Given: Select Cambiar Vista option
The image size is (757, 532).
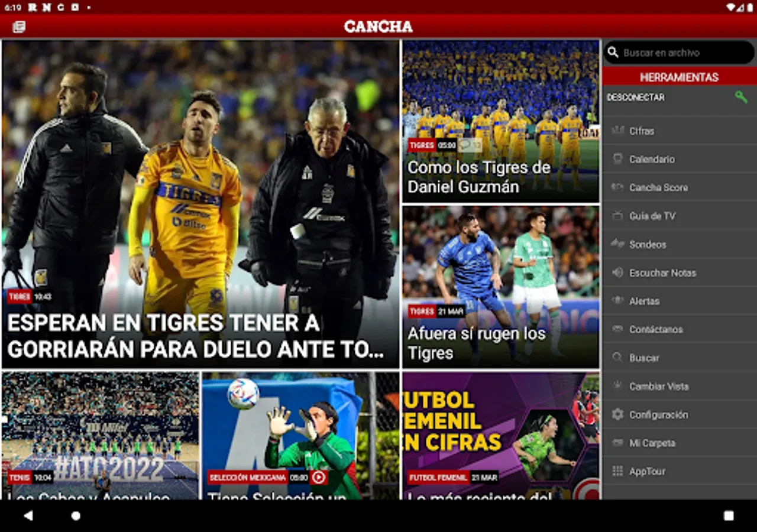Looking at the screenshot, I should (x=680, y=386).
